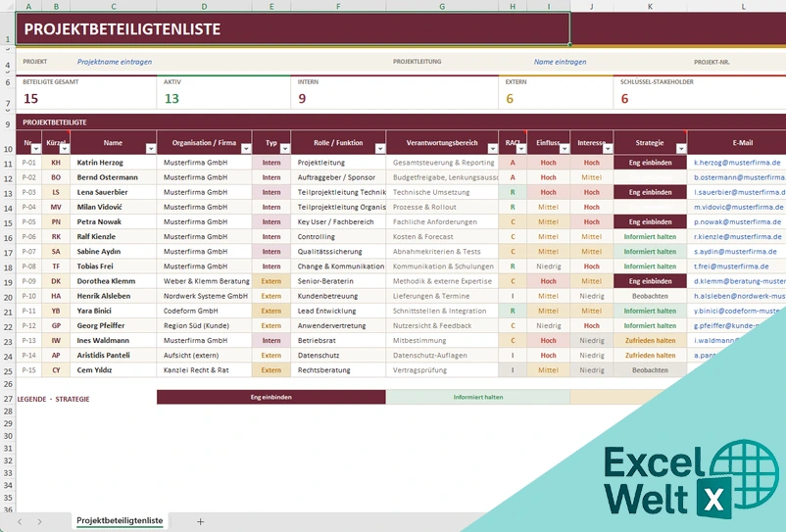Open email link m.vidovic@musterfirma.de
Screen dimensions: 786x532
click(738, 207)
